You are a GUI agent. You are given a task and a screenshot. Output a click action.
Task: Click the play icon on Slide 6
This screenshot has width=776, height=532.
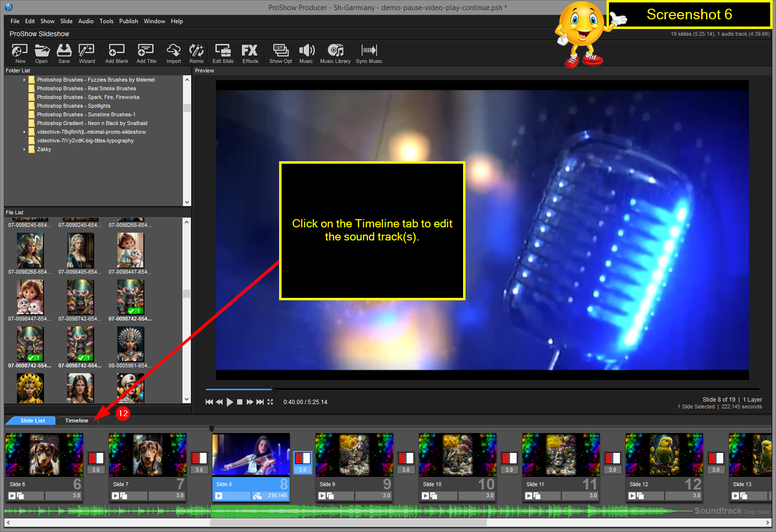[12, 496]
